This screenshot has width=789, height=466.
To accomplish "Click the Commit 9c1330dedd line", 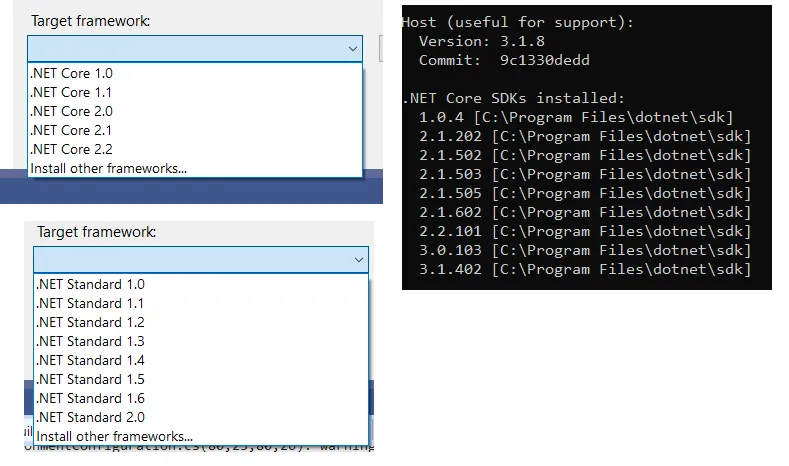I will 504,60.
